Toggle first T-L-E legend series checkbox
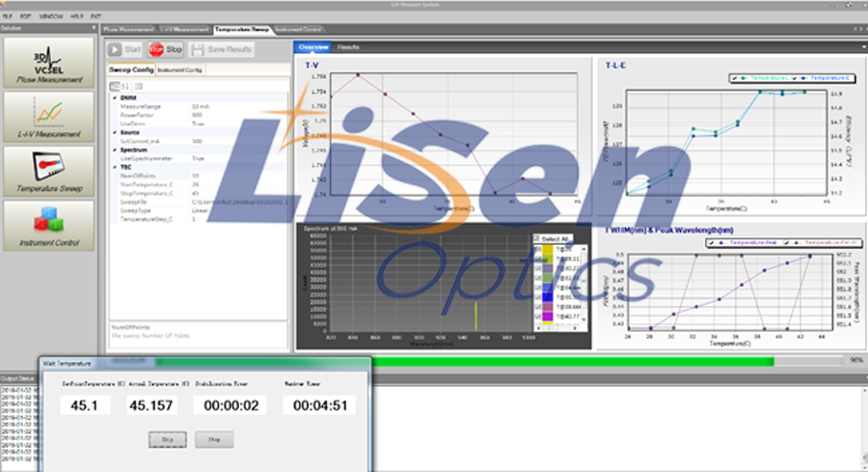Screen dimensions: 868x472 point(735,79)
